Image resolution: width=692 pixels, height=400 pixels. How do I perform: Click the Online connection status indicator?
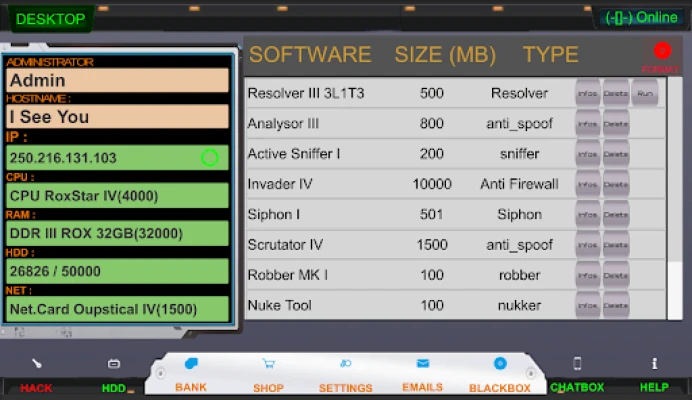point(641,18)
